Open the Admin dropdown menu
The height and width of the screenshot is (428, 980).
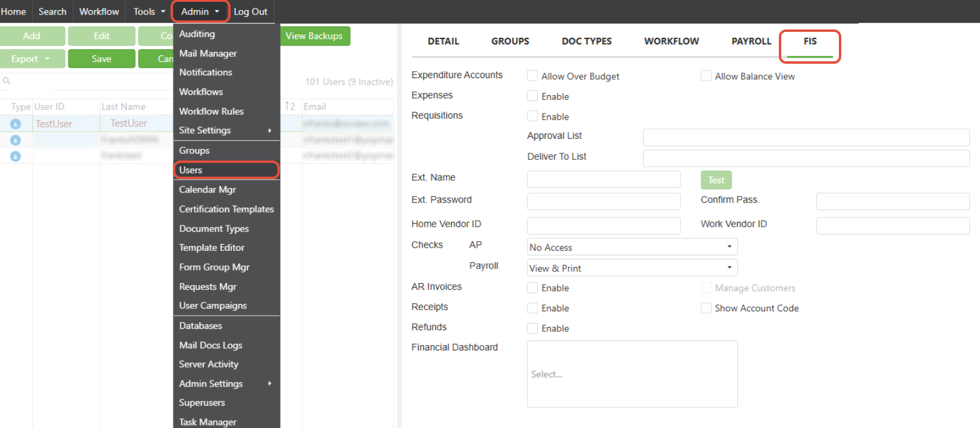click(x=200, y=11)
